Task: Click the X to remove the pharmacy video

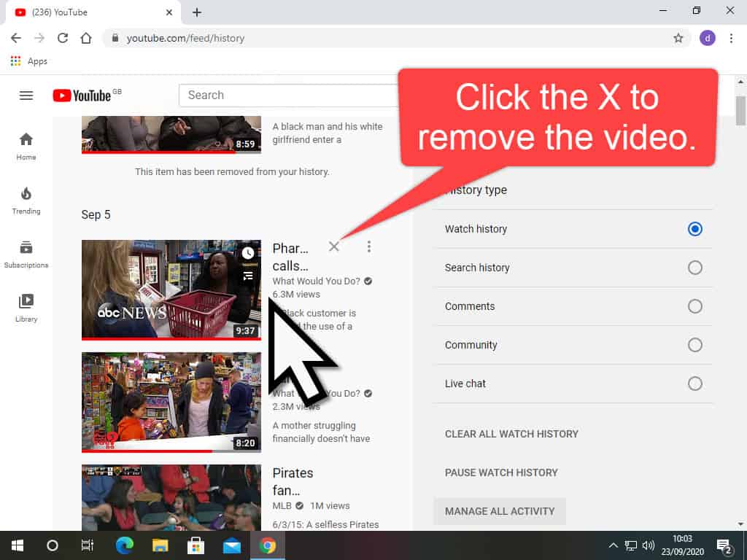Action: (333, 246)
